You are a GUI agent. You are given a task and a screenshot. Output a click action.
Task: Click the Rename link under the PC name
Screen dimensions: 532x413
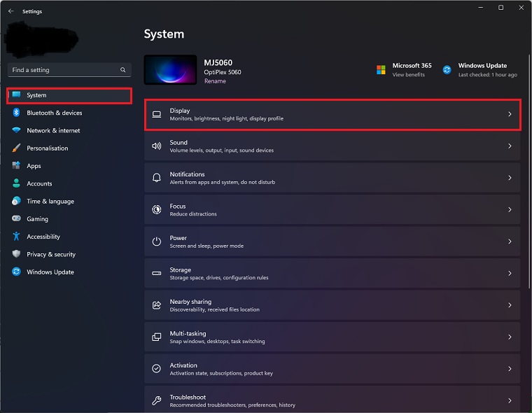click(215, 81)
